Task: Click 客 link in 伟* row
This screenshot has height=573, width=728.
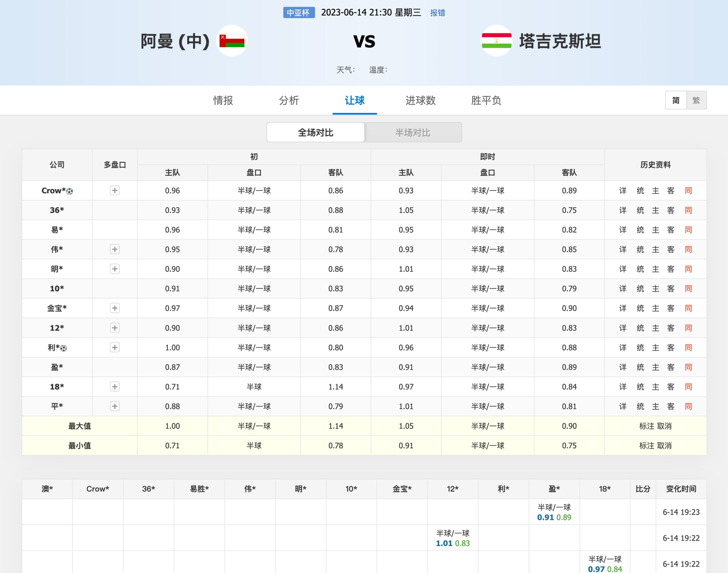Action: pos(671,249)
